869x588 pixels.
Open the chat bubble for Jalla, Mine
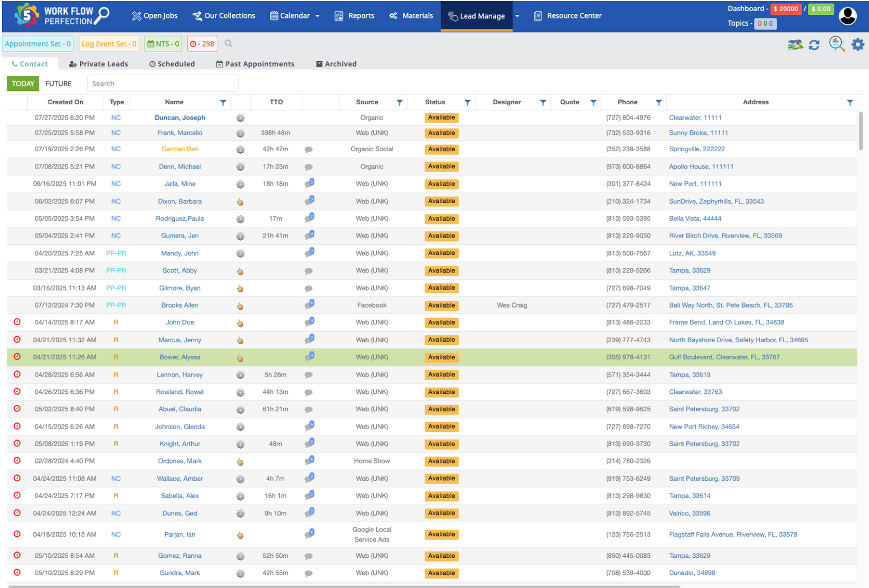click(x=309, y=184)
